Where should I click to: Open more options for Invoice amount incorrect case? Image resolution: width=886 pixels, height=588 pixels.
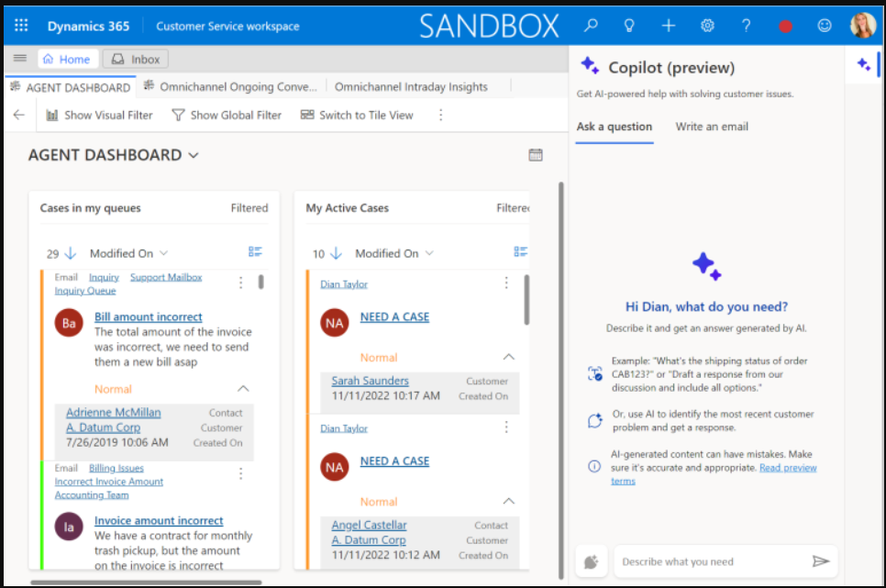(240, 473)
